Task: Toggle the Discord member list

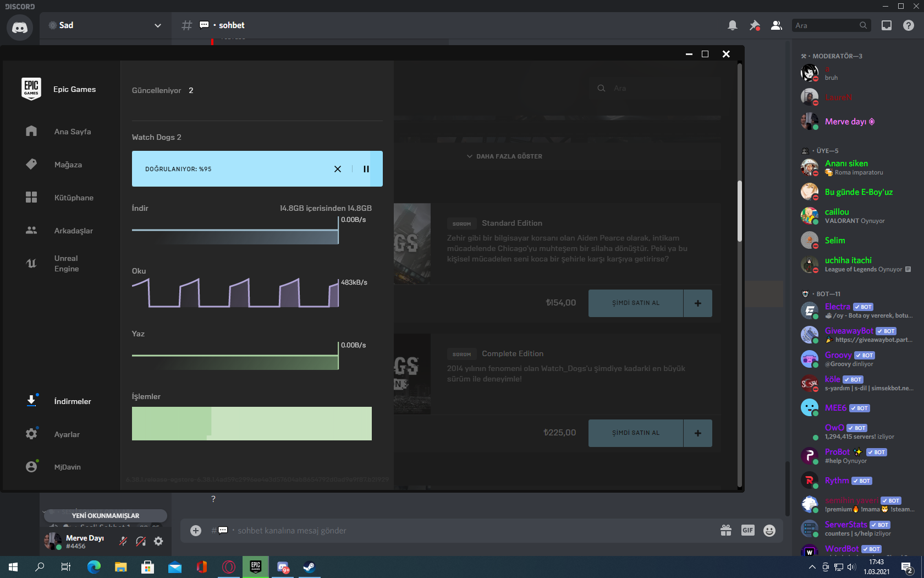Action: click(x=777, y=25)
